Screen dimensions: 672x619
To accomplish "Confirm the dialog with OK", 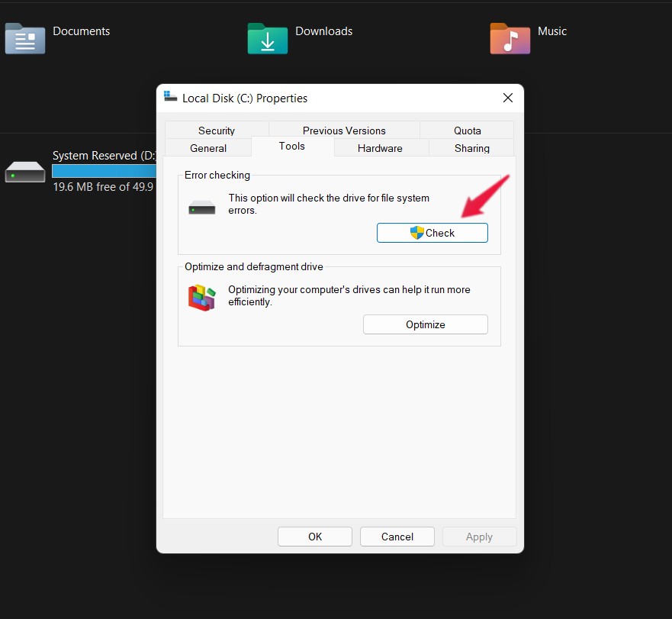I will pos(315,537).
